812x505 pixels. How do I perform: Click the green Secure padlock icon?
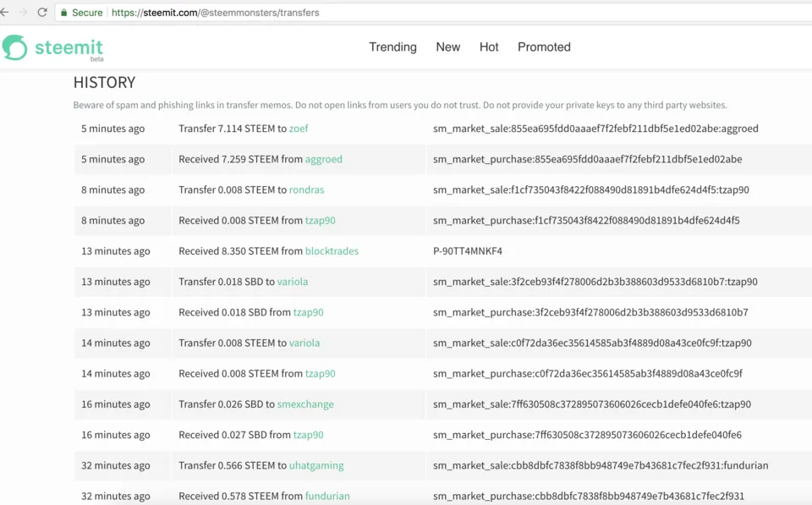tap(63, 13)
